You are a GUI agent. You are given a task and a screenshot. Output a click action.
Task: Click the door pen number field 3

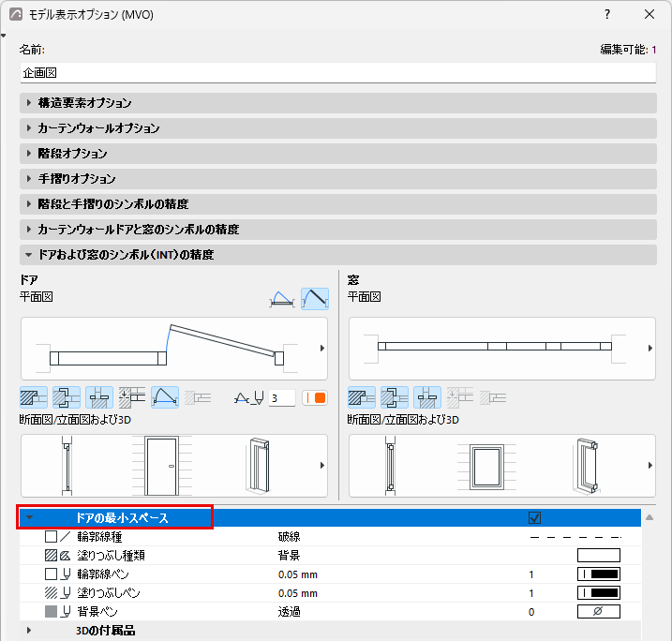[x=282, y=398]
